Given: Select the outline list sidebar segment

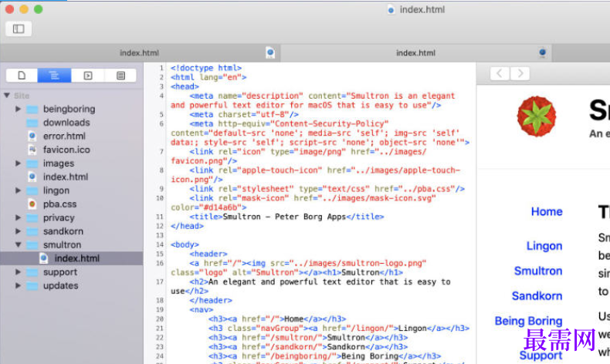Looking at the screenshot, I should [55, 75].
